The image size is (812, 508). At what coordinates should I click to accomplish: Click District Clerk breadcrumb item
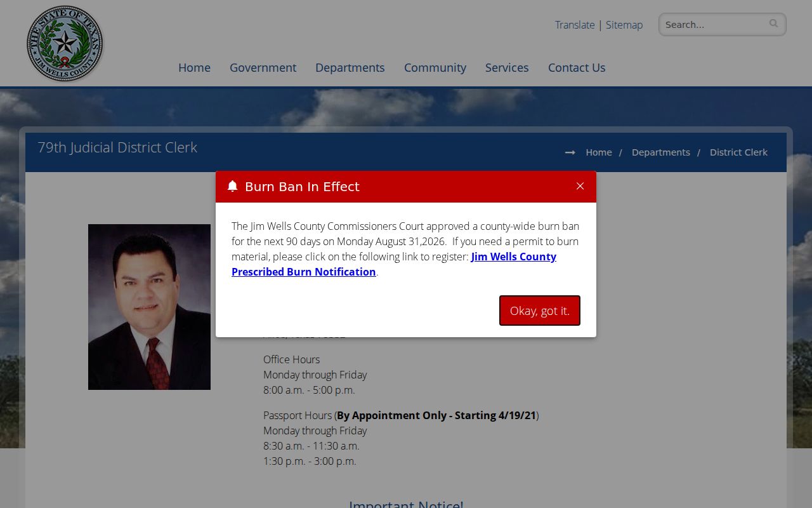pos(738,152)
